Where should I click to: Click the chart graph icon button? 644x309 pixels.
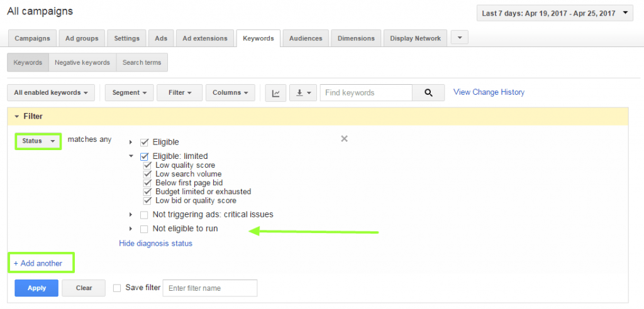point(275,93)
